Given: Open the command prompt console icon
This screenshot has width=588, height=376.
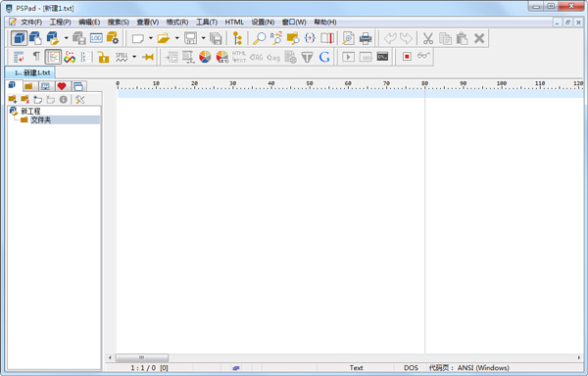Looking at the screenshot, I should 382,56.
